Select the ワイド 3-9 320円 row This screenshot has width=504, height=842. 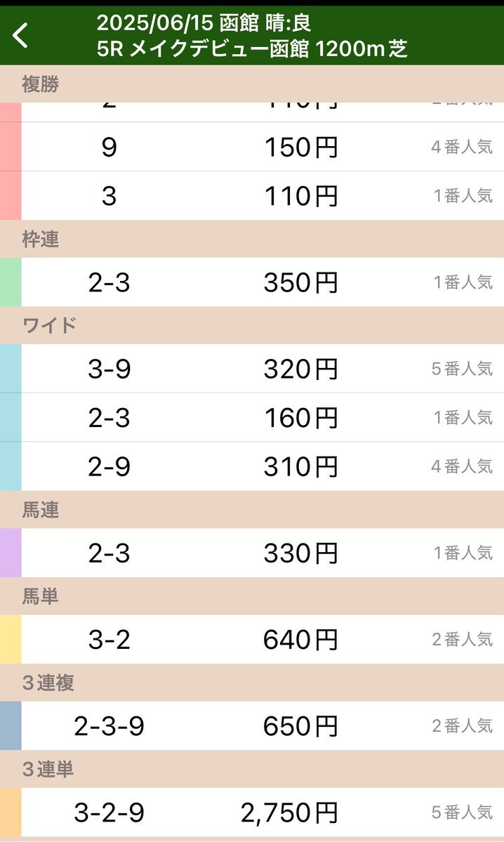pyautogui.click(x=252, y=369)
